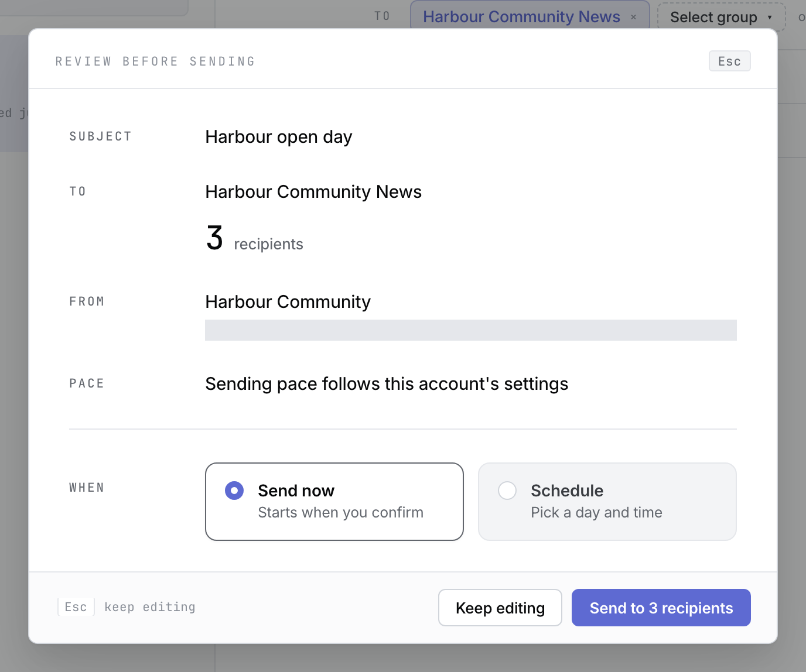
Task: Click the '3' recipients count
Action: coord(215,238)
